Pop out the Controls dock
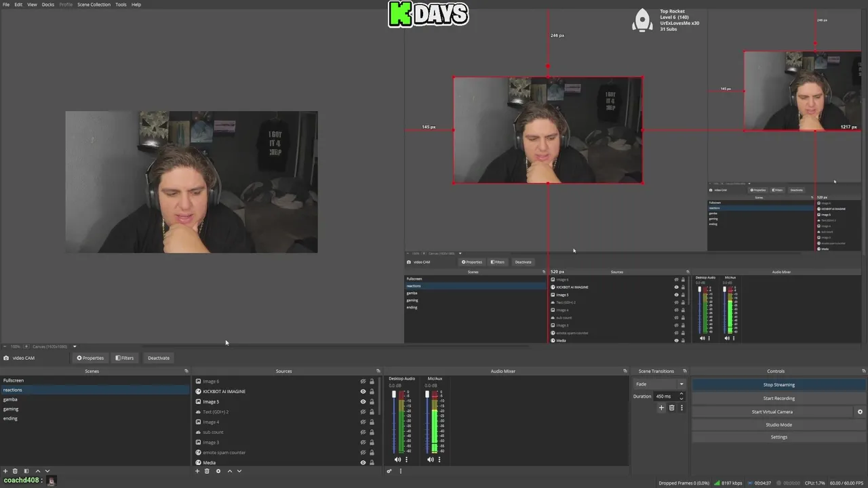Screen dimensions: 868x488 click(x=864, y=371)
